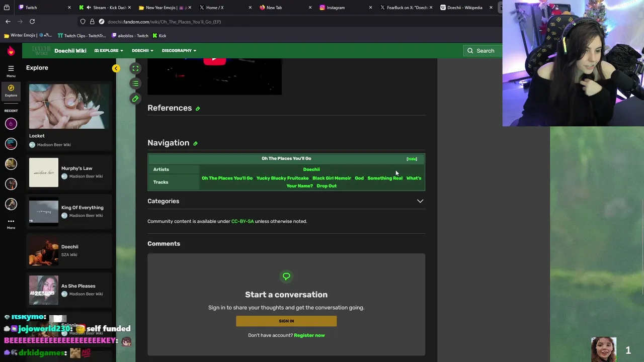Open the Doechii SZA Wiki card

[69, 251]
